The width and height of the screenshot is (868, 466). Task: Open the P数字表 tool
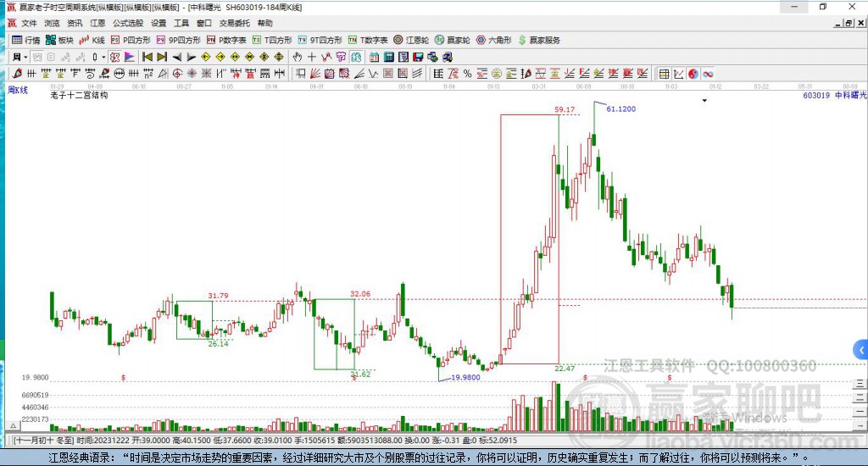pyautogui.click(x=226, y=40)
